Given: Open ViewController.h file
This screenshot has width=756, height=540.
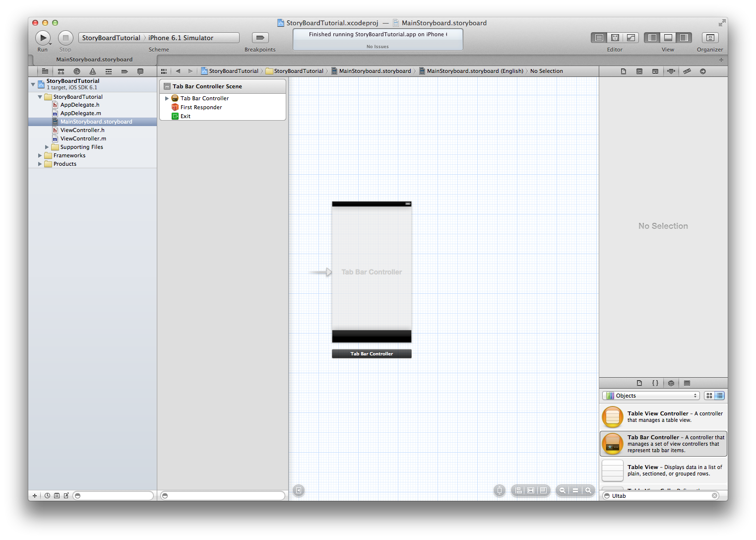Looking at the screenshot, I should (82, 130).
